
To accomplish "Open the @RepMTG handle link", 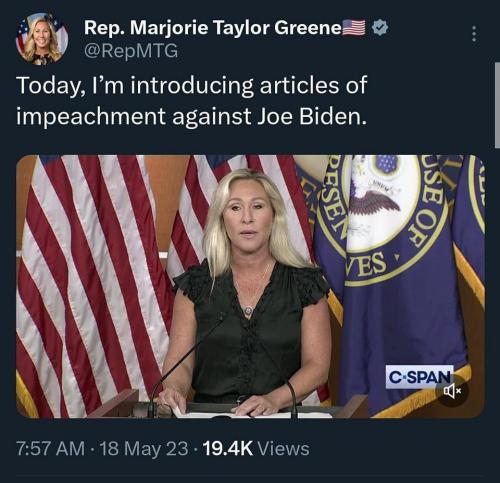I will point(131,51).
